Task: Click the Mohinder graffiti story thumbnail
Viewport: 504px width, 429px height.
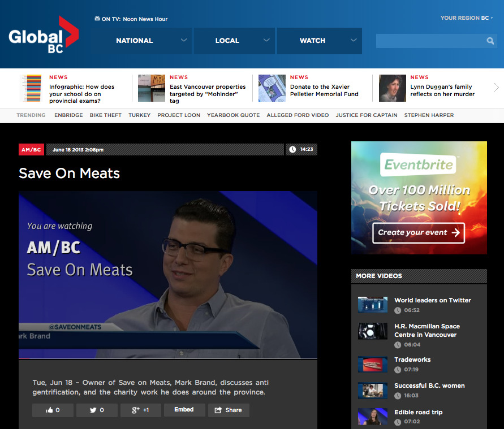Action: 152,88
